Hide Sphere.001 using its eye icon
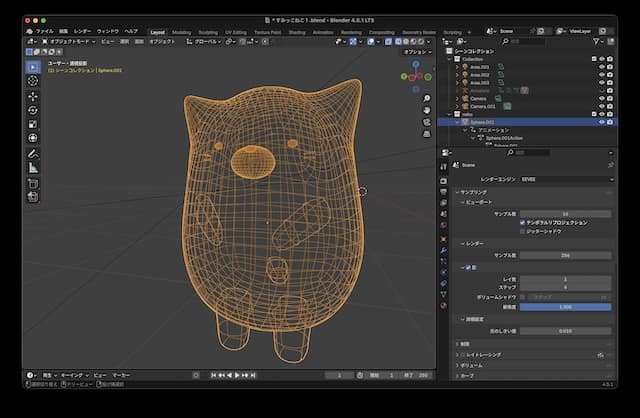The height and width of the screenshot is (418, 640). (601, 122)
